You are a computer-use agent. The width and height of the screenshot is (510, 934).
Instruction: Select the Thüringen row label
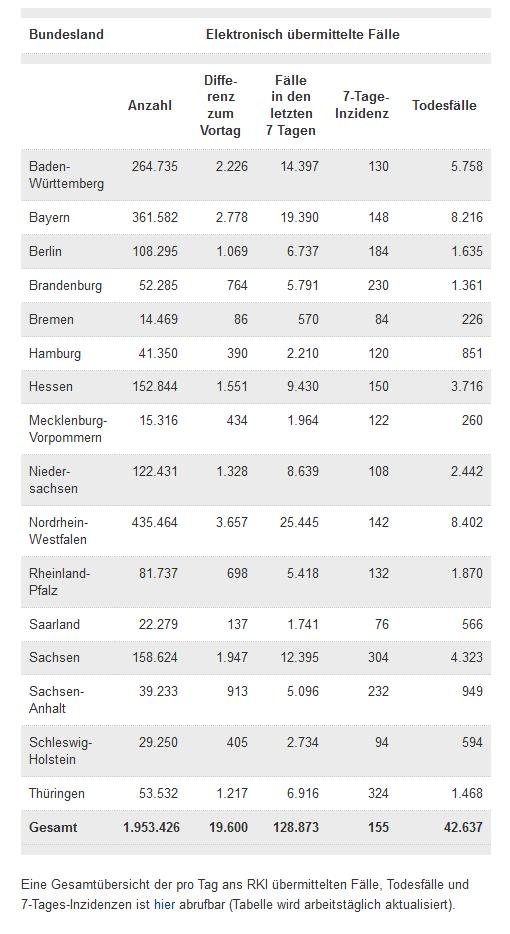pyautogui.click(x=57, y=793)
